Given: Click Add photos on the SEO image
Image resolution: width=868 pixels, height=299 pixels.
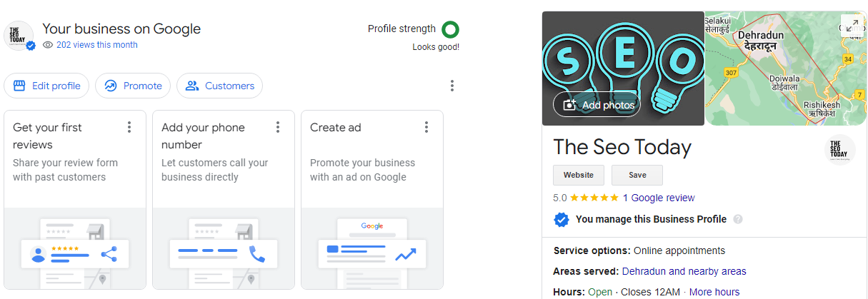Looking at the screenshot, I should pyautogui.click(x=597, y=105).
